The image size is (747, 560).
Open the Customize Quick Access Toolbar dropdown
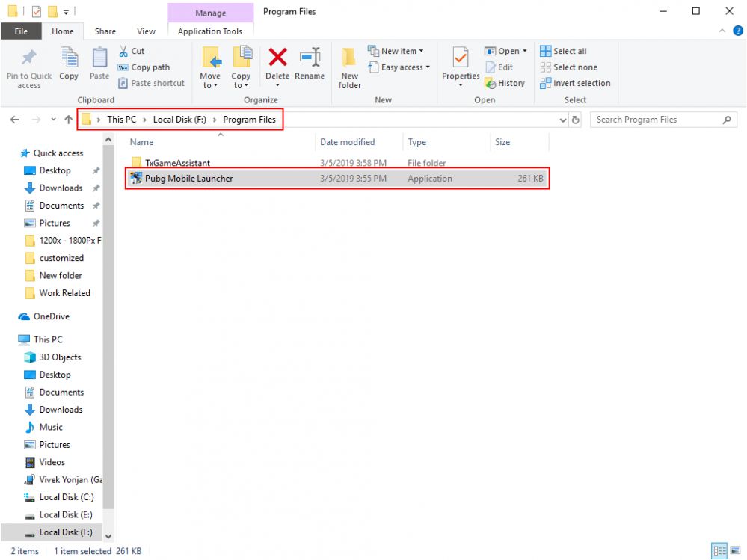67,12
